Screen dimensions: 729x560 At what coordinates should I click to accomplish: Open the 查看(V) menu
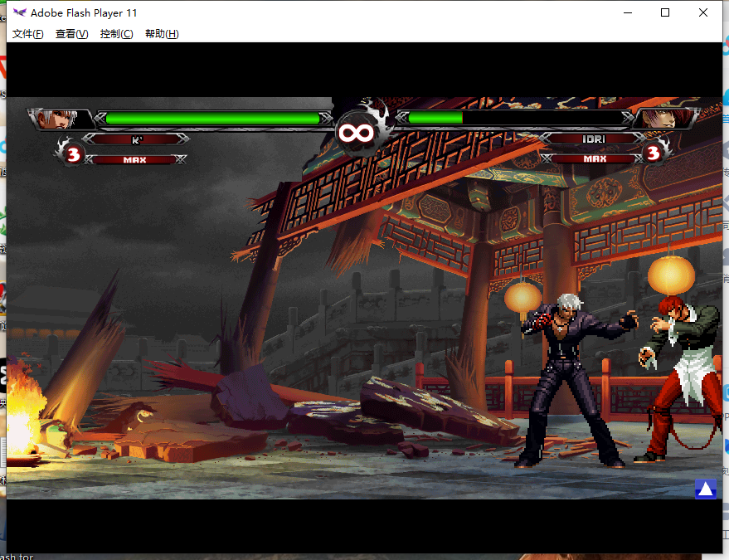[71, 34]
